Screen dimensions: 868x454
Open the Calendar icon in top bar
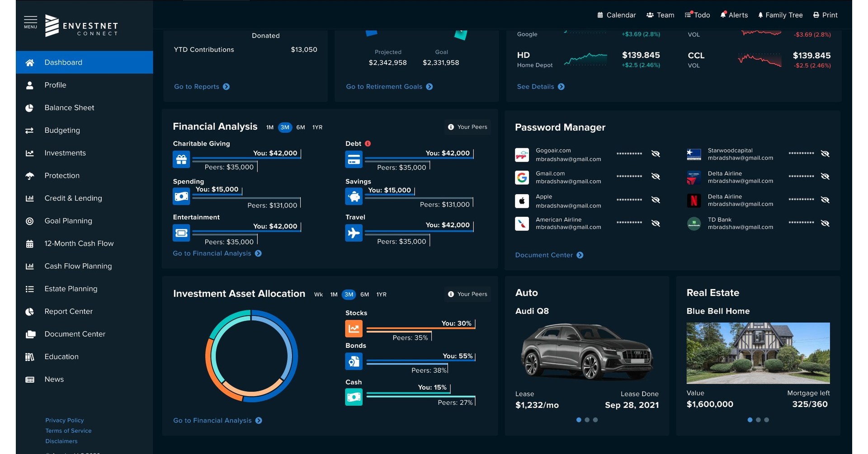pos(600,15)
